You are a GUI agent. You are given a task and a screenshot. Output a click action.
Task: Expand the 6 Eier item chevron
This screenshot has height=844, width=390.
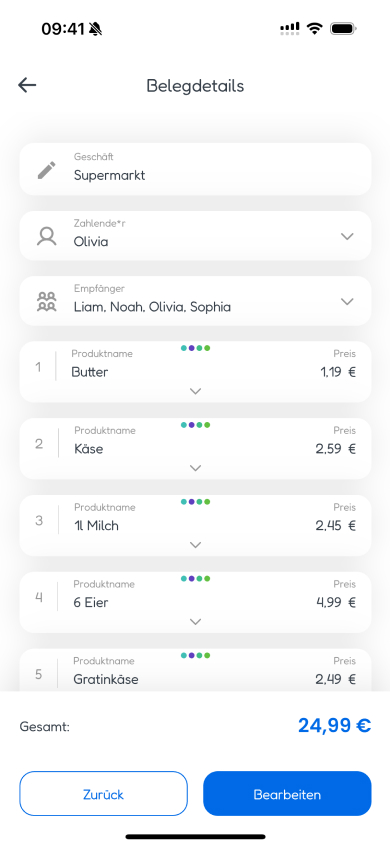(196, 622)
